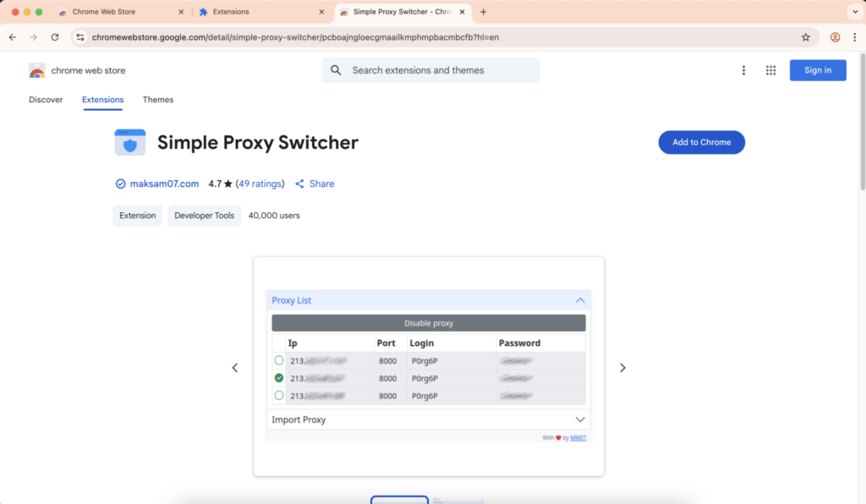Expand the Import Proxy section

[580, 419]
